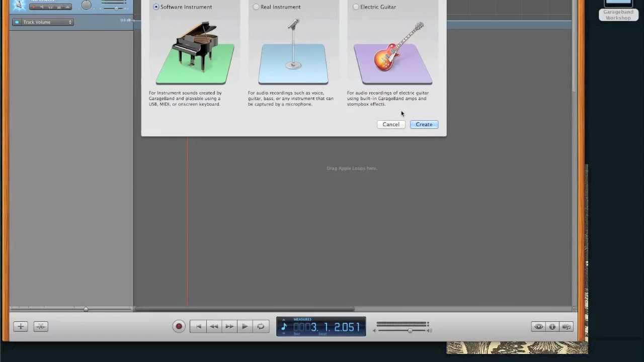Toggle the Track Volume automation enable light
Image resolution: width=644 pixels, height=362 pixels.
[17, 22]
